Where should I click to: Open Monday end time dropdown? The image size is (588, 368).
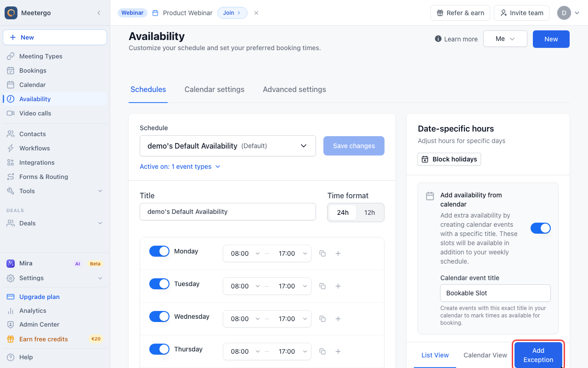point(292,253)
